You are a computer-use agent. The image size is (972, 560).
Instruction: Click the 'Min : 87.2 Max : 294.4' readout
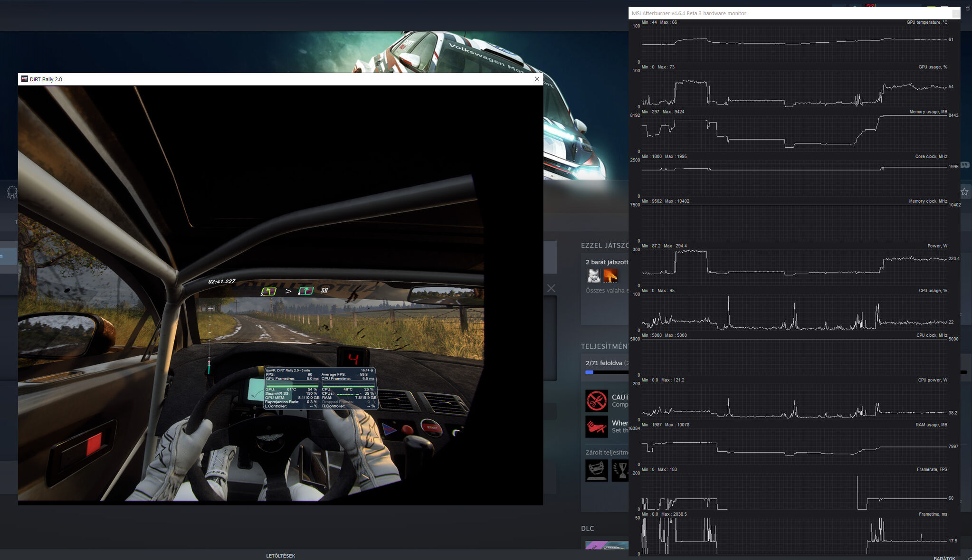664,246
